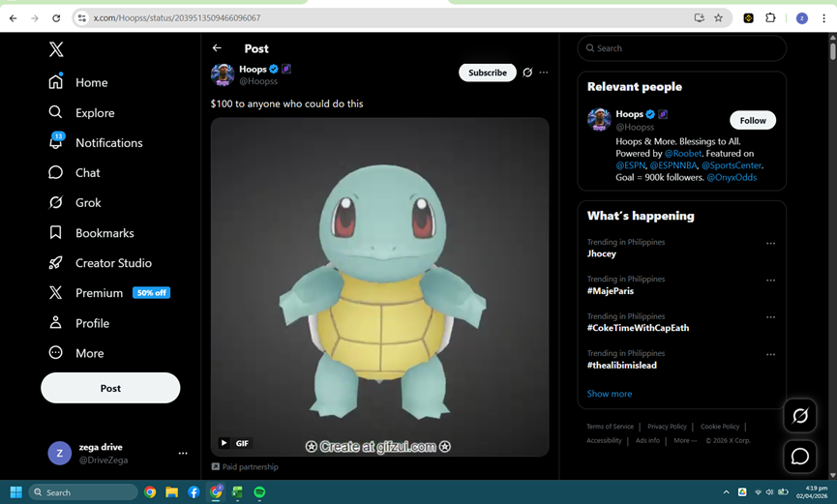Open Bookmarks in sidebar

point(91,233)
